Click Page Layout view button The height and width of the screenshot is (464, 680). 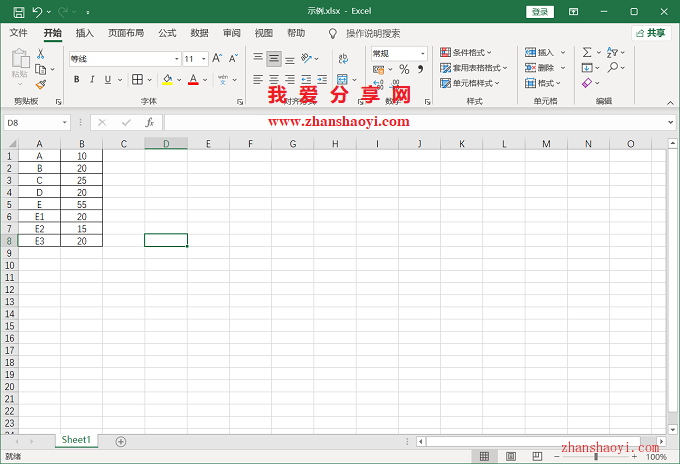(511, 456)
